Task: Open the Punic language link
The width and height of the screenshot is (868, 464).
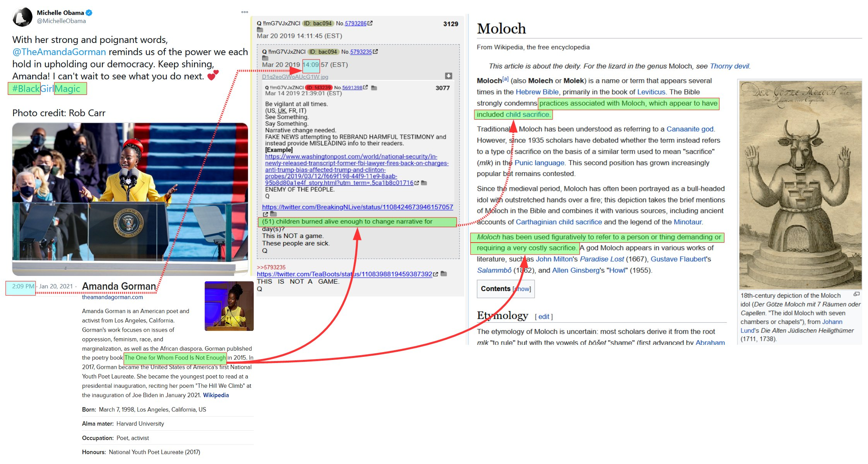Action: 539,163
